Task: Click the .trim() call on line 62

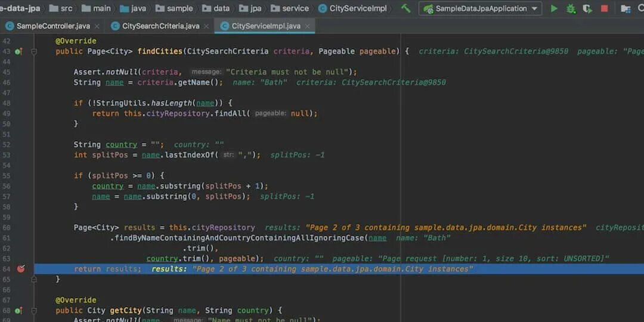Action: pyautogui.click(x=198, y=248)
